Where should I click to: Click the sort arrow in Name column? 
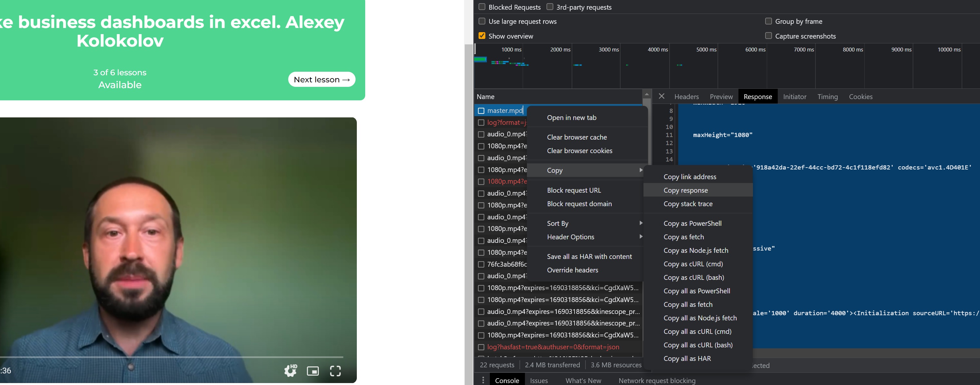tap(646, 94)
